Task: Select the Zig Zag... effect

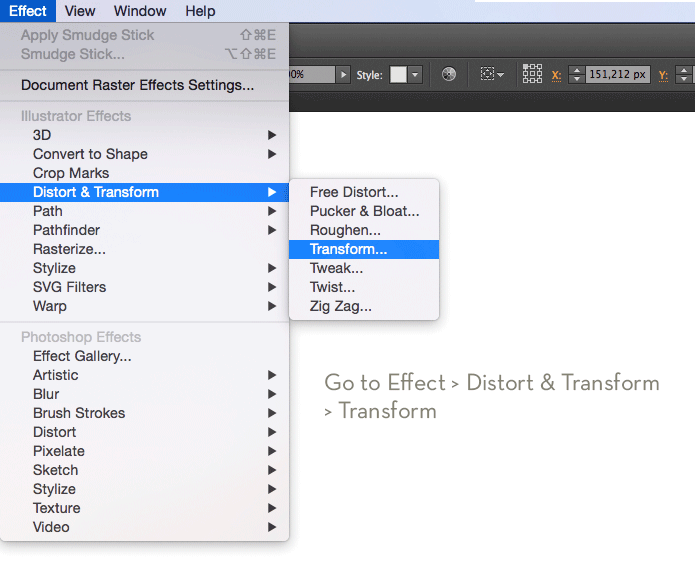Action: pos(340,307)
